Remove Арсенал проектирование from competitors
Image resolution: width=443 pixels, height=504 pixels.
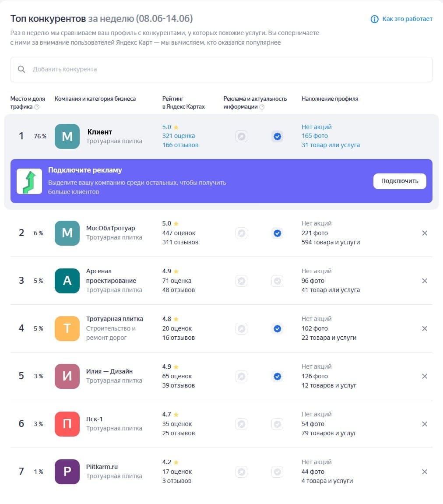(x=424, y=281)
